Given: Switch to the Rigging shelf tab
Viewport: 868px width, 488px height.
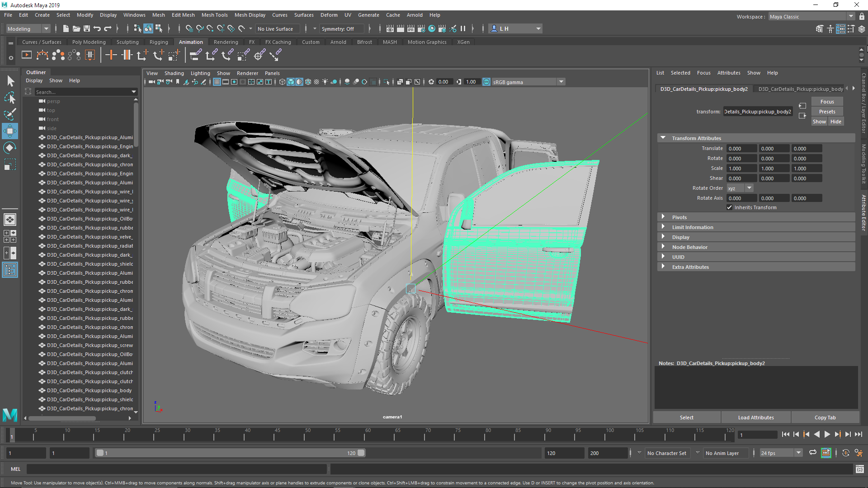Looking at the screenshot, I should [x=159, y=42].
